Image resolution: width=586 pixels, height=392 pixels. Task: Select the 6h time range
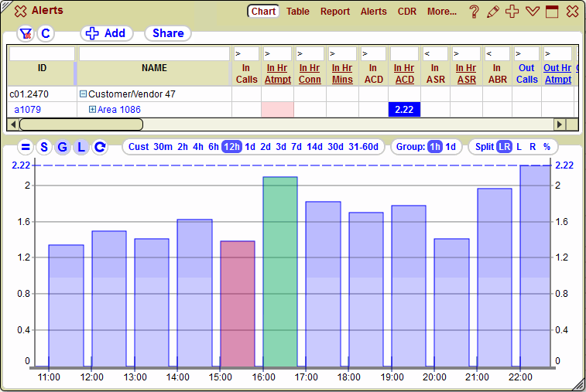point(214,147)
